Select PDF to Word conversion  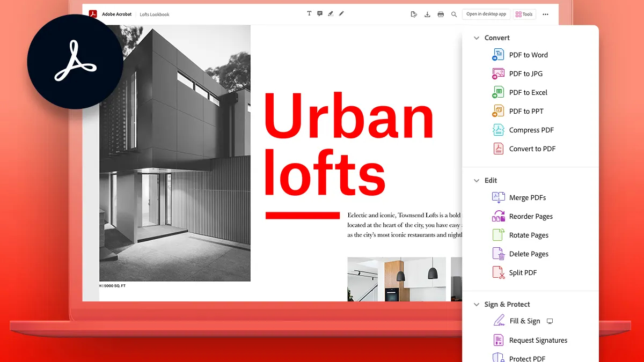click(528, 55)
